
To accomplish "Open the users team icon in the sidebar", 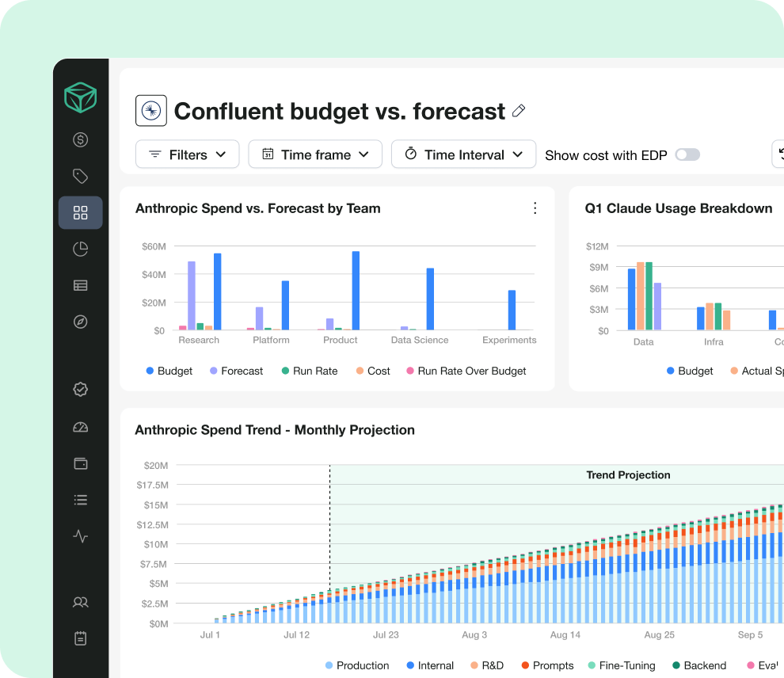I will pos(80,603).
